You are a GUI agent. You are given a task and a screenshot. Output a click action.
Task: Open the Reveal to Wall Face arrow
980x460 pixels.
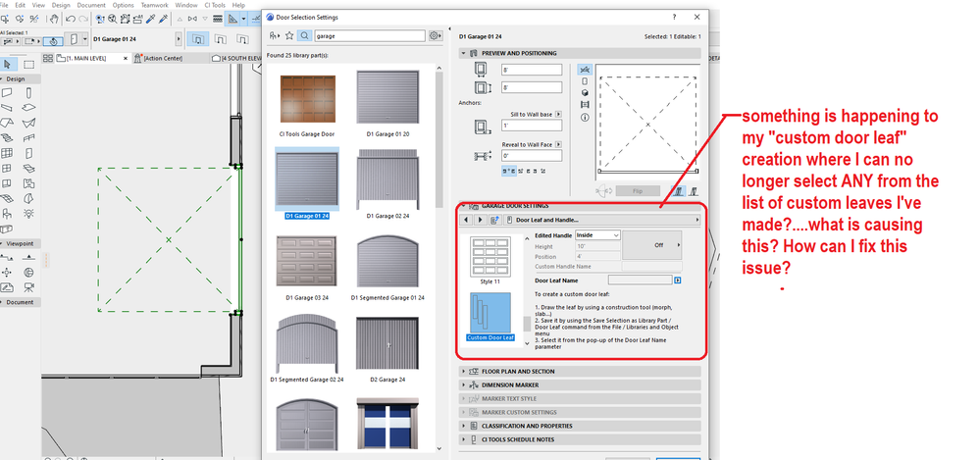click(558, 144)
